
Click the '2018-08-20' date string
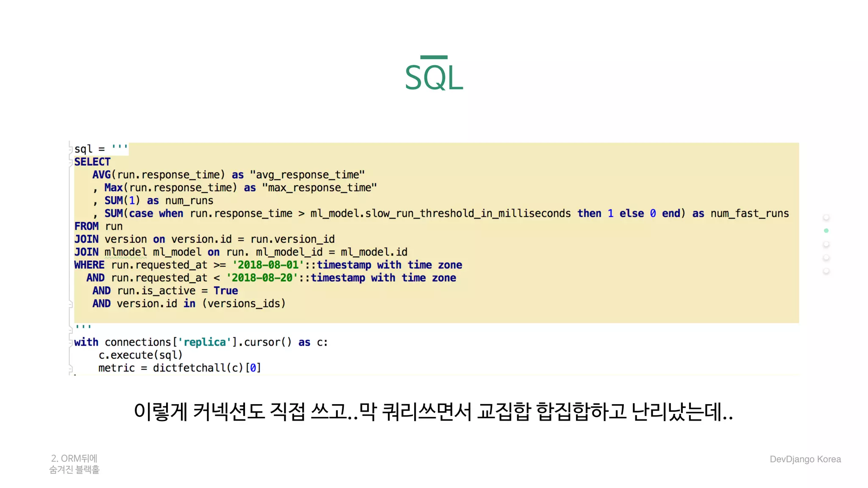[x=262, y=278]
